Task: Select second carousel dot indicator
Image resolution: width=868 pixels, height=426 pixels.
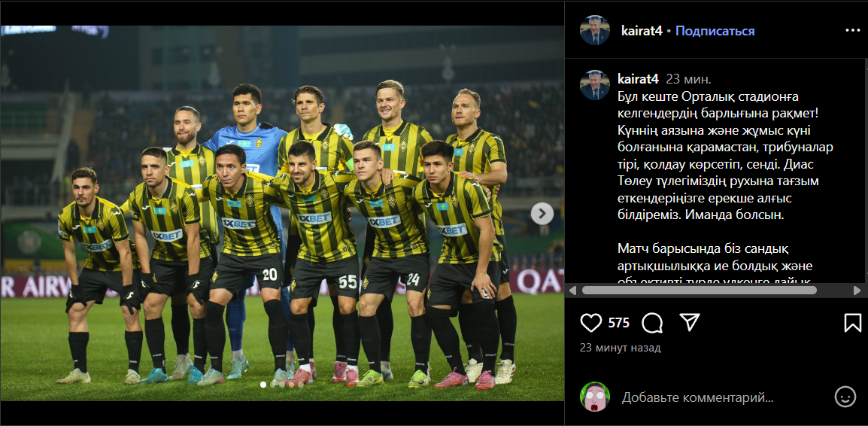Action: coord(272,385)
